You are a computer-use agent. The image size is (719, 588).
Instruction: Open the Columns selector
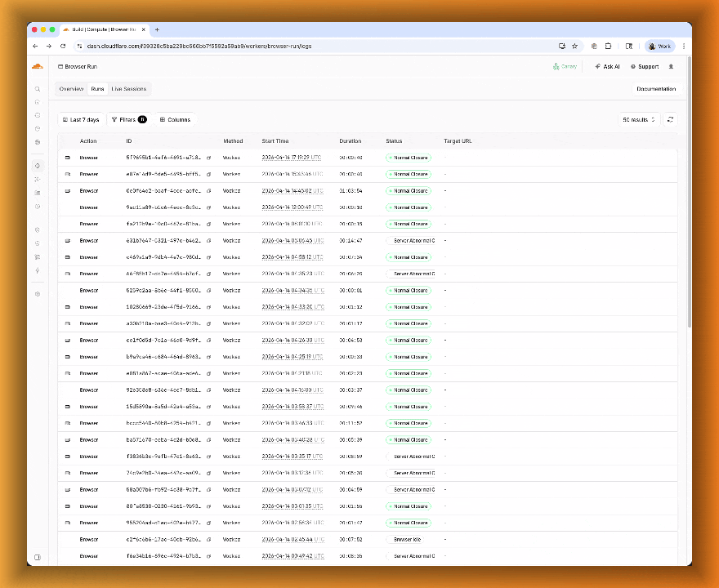tap(175, 119)
